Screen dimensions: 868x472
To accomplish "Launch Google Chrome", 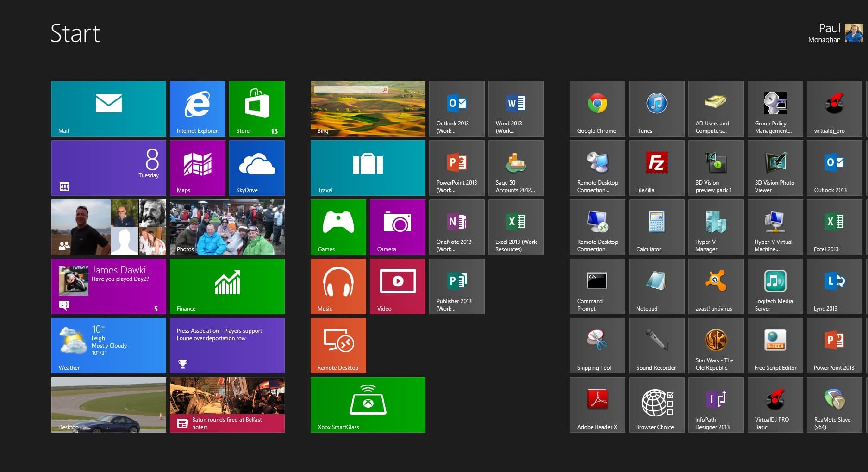I will [598, 109].
